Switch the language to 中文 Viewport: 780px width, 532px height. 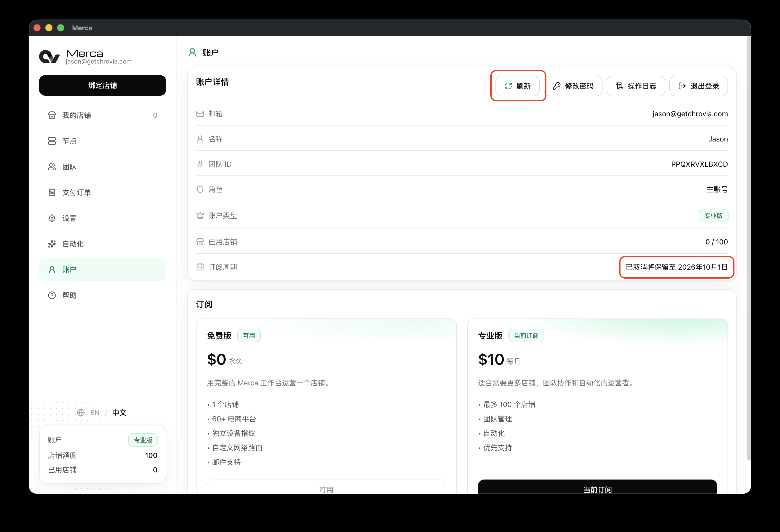click(119, 413)
